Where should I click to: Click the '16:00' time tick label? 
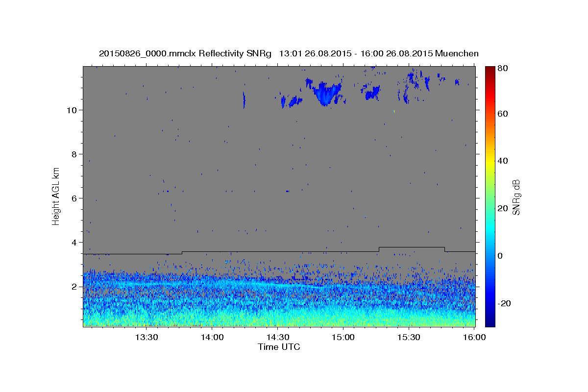point(473,338)
